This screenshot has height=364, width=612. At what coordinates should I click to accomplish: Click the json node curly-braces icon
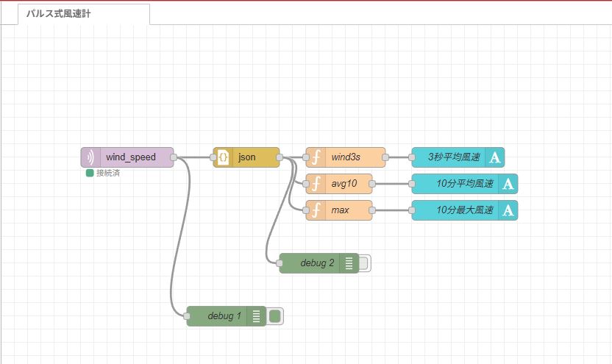pyautogui.click(x=223, y=157)
